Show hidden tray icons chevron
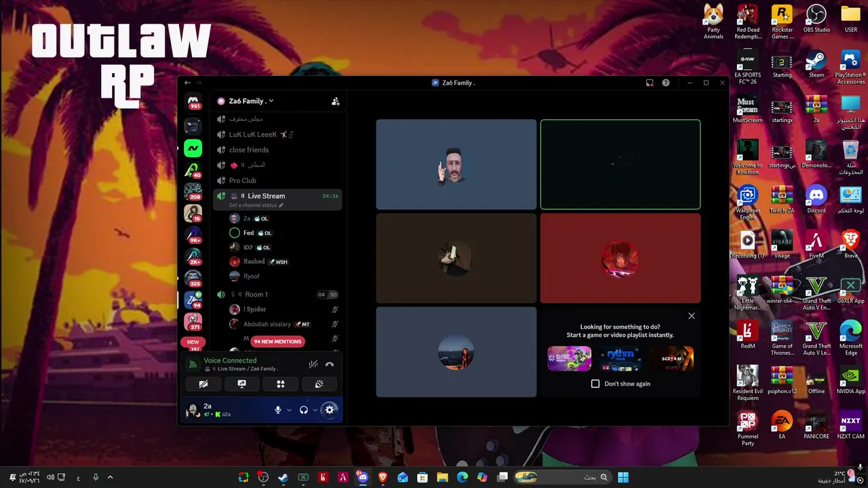Screen dimensions: 868x488 point(110,477)
